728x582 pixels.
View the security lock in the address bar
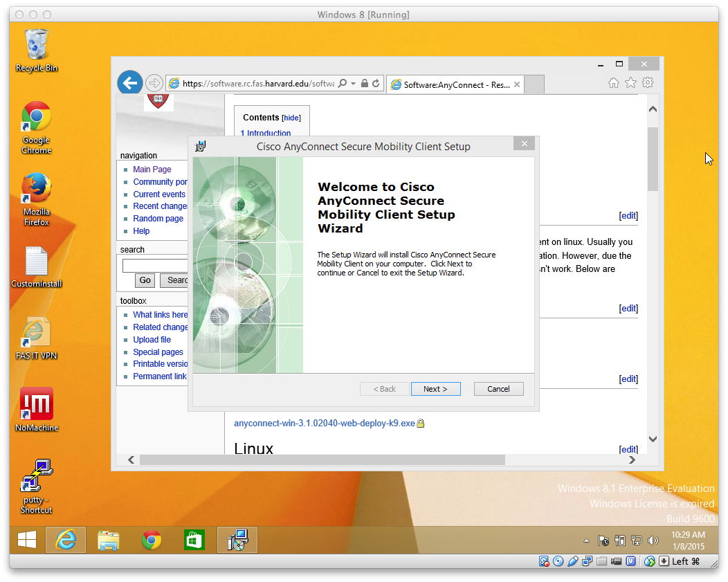coord(365,84)
